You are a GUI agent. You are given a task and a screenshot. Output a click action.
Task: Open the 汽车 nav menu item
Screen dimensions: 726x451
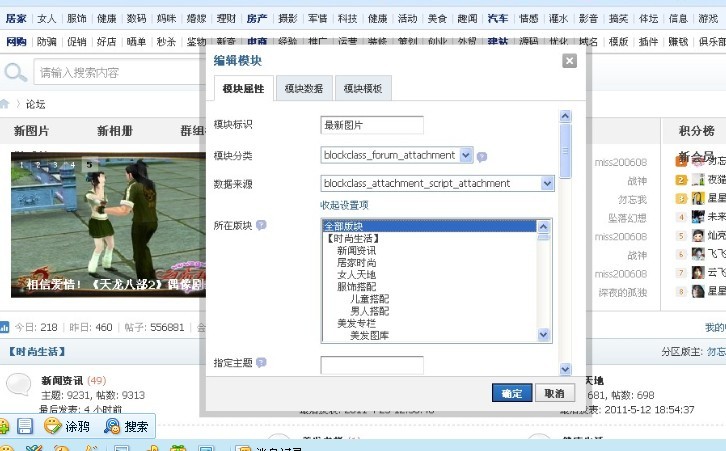coord(498,19)
